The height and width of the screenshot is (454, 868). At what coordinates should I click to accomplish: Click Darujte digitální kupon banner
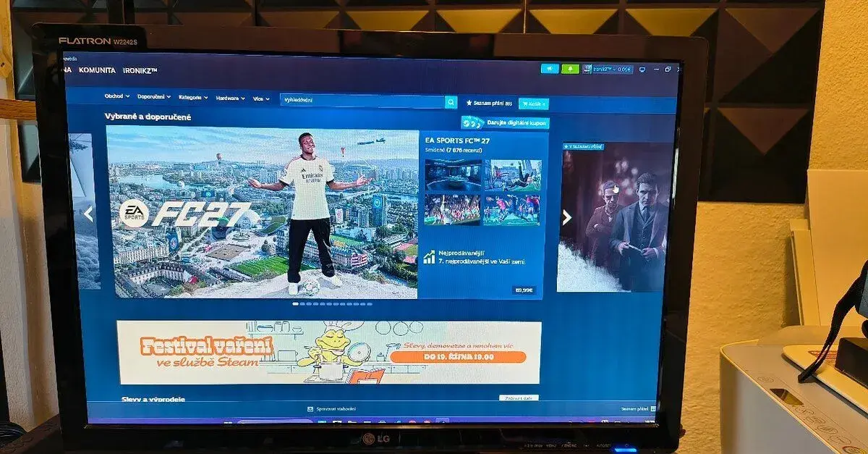(505, 123)
